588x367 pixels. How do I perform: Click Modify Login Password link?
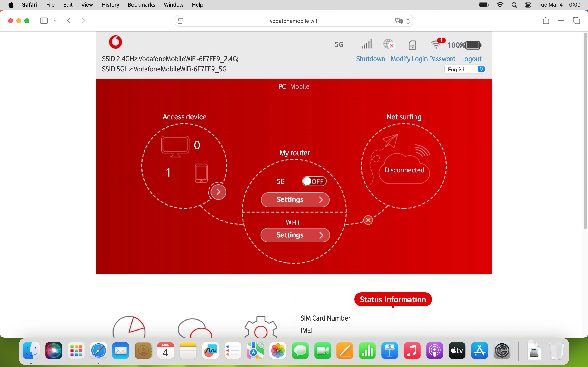pyautogui.click(x=423, y=59)
